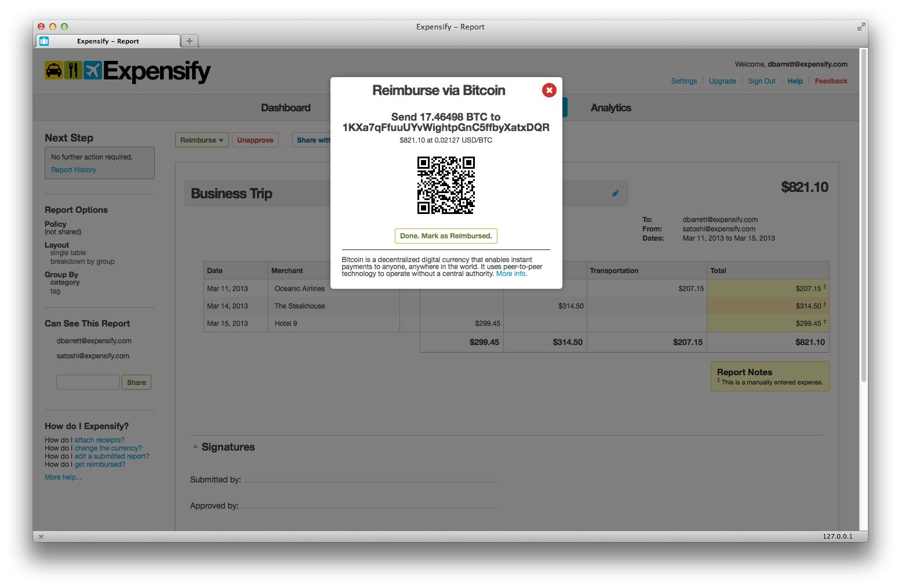Image resolution: width=901 pixels, height=588 pixels.
Task: Click the $821.10 report total at top right
Action: pos(805,187)
